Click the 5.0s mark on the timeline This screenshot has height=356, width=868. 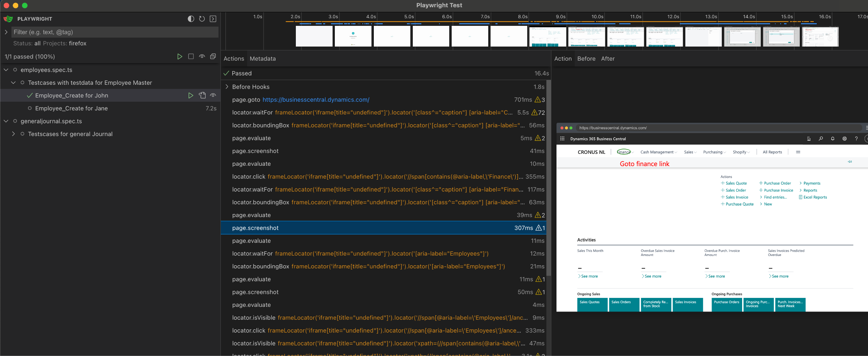(409, 17)
